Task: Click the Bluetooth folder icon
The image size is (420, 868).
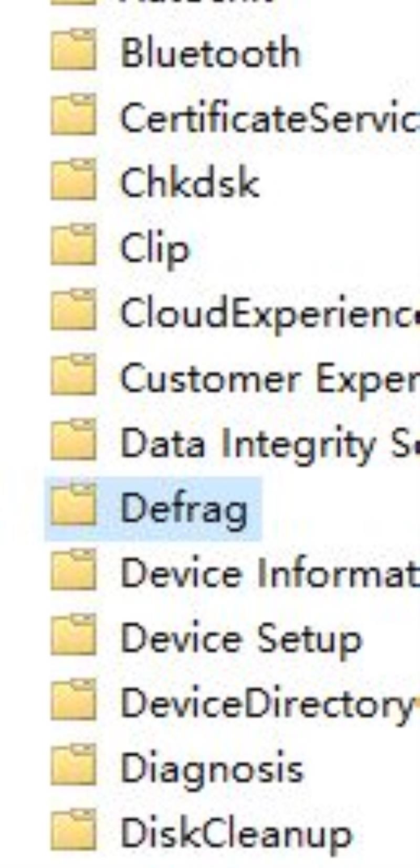Action: (73, 51)
